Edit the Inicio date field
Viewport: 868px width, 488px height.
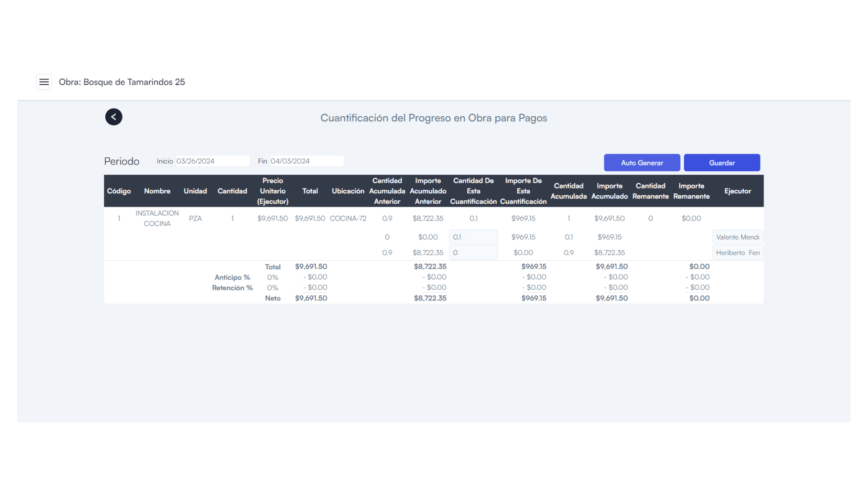212,161
